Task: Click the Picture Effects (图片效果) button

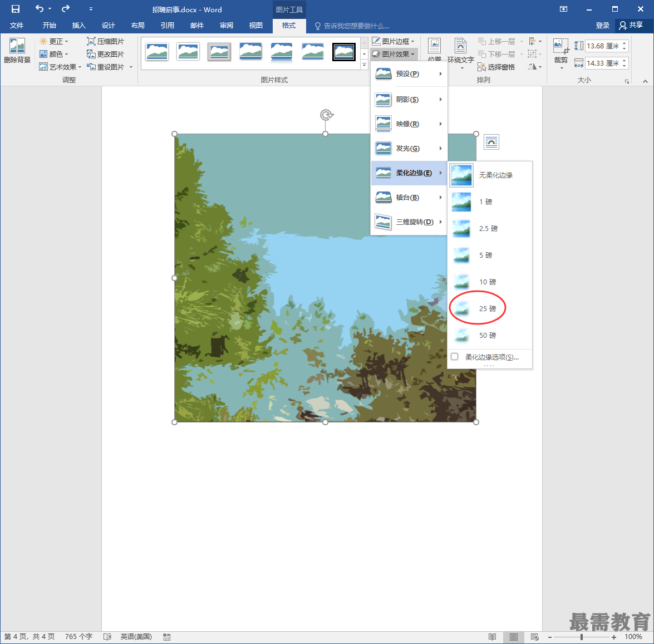Action: click(394, 54)
